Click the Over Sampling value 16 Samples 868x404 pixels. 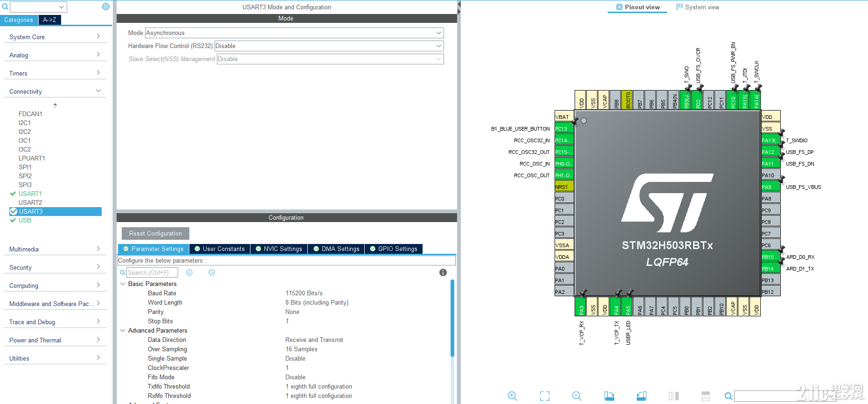point(301,349)
